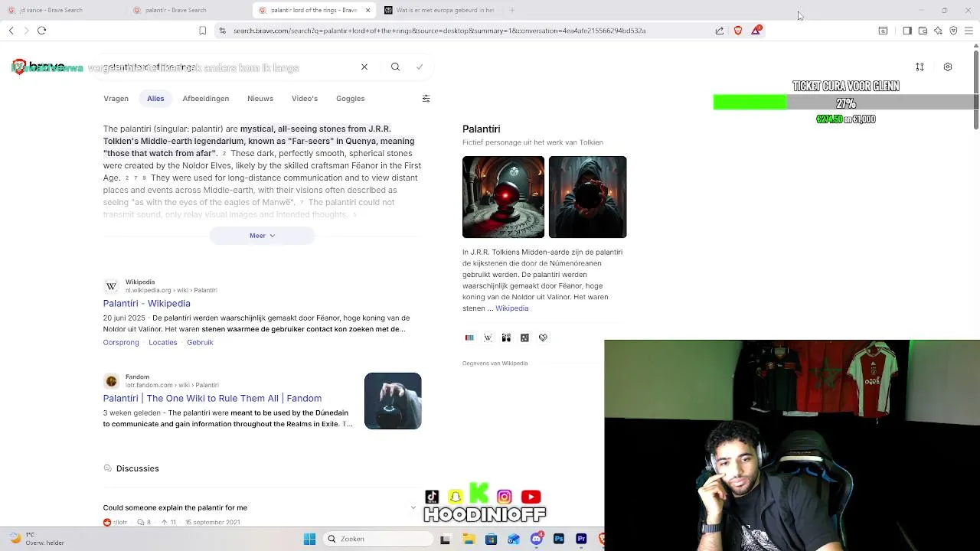Screen dimensions: 980x551
Task: Switch to the Vragen tab
Action: point(116,99)
